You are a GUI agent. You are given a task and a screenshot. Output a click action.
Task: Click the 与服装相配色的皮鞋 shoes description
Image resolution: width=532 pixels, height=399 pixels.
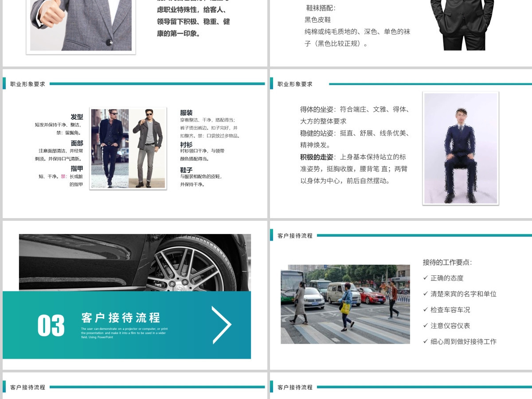(x=201, y=180)
